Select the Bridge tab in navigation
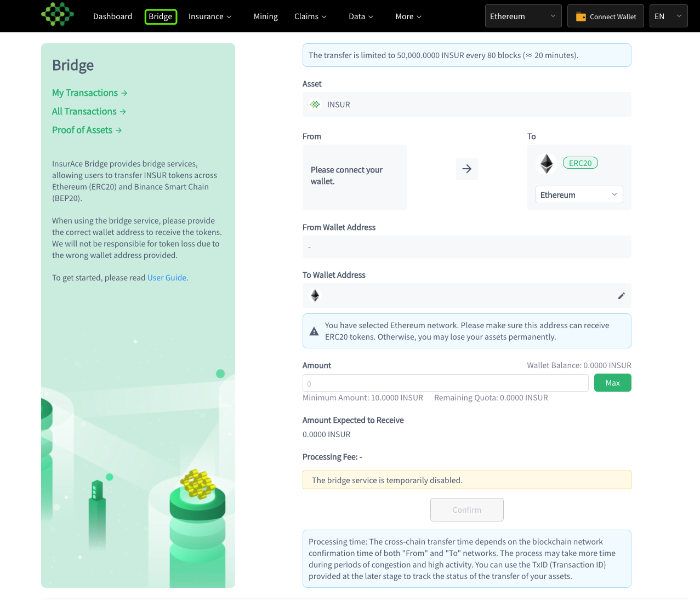 coord(161,16)
